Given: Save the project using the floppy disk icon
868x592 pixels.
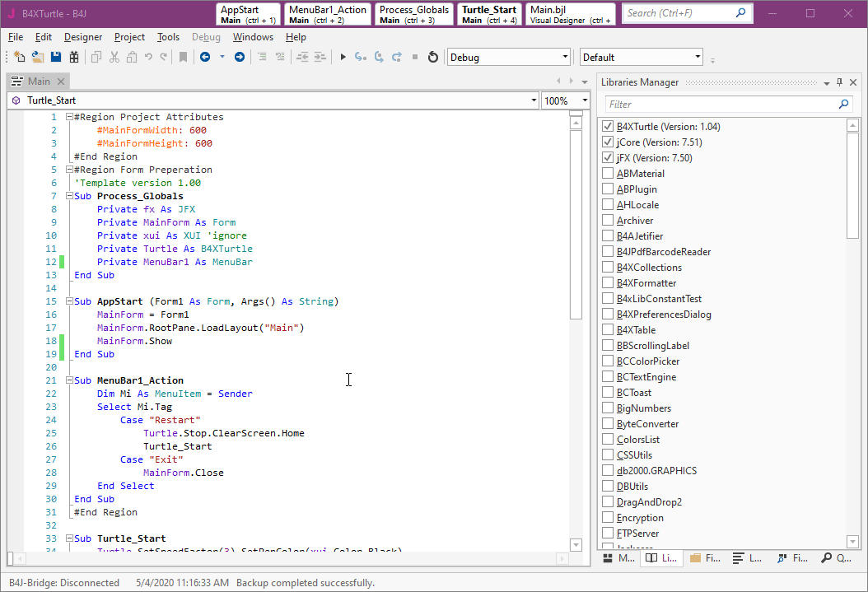Looking at the screenshot, I should [56, 57].
